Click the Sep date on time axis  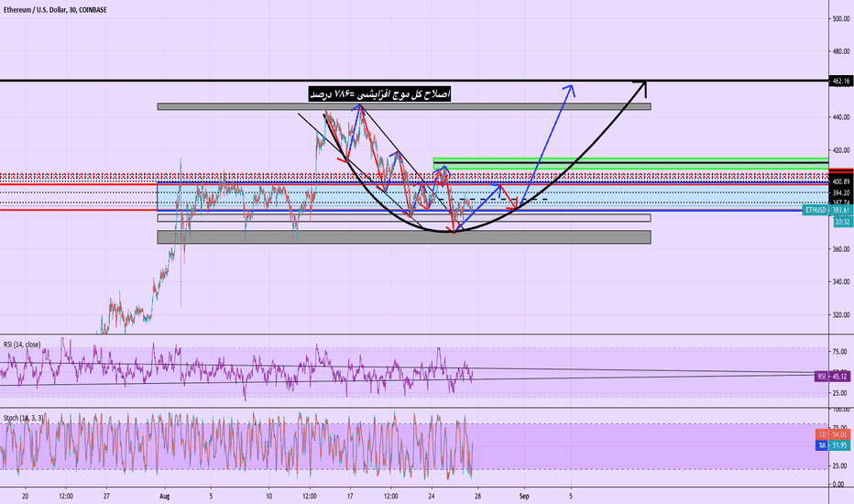click(x=524, y=497)
